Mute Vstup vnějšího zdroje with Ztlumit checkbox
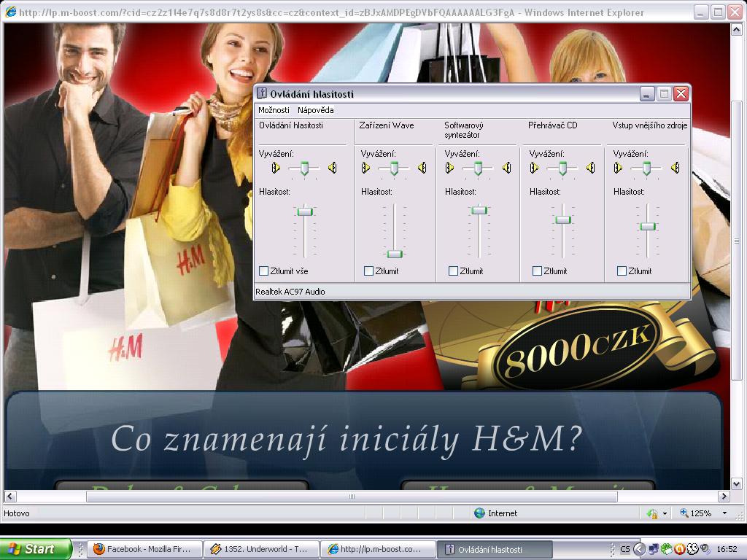The width and height of the screenshot is (747, 560). pos(622,271)
